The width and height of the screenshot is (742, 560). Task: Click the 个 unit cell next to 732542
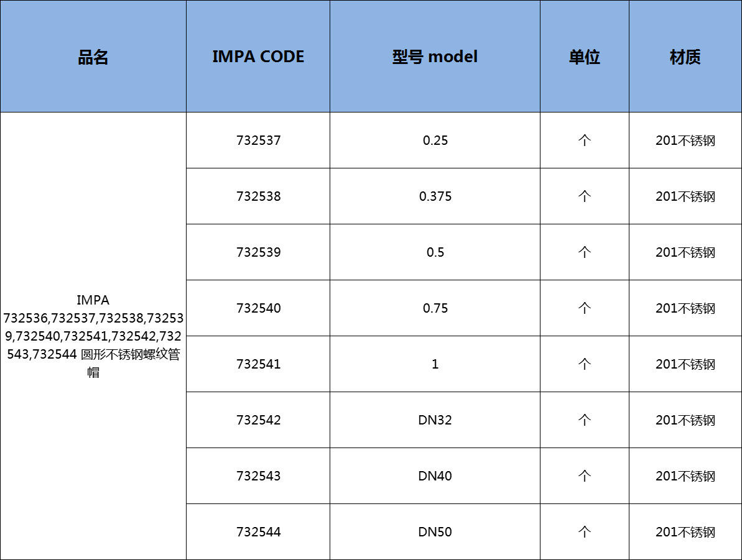585,420
